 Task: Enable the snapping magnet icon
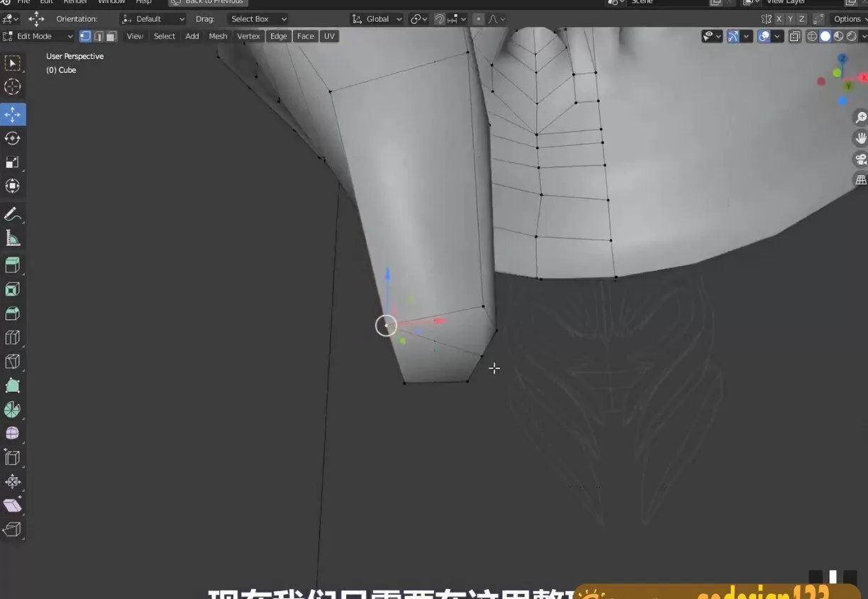pyautogui.click(x=438, y=18)
